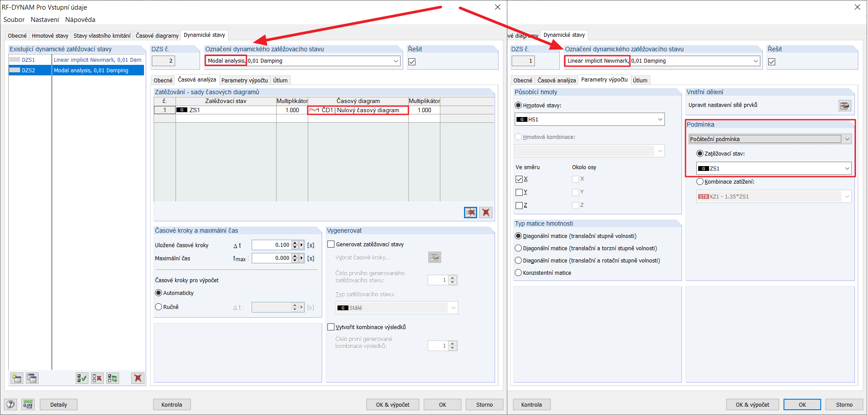
Task: Click Storno in the right dialog
Action: (x=844, y=404)
